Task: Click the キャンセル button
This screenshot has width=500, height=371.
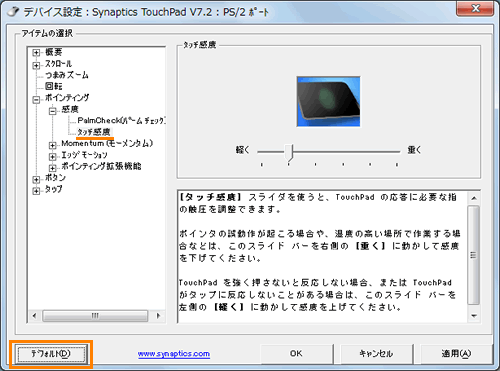Action: tap(376, 354)
